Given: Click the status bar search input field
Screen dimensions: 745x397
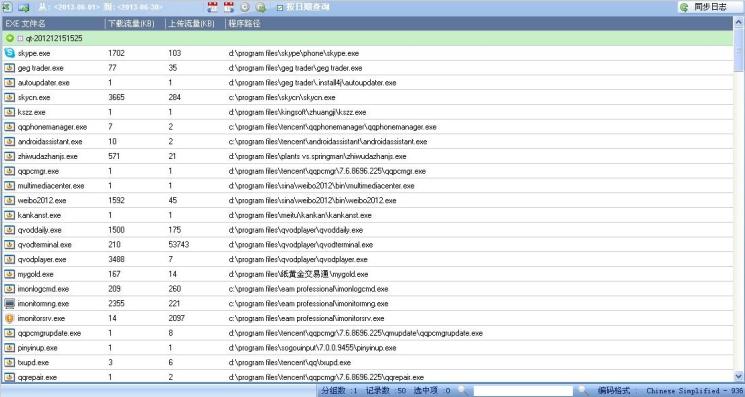Looking at the screenshot, I should click(x=523, y=390).
